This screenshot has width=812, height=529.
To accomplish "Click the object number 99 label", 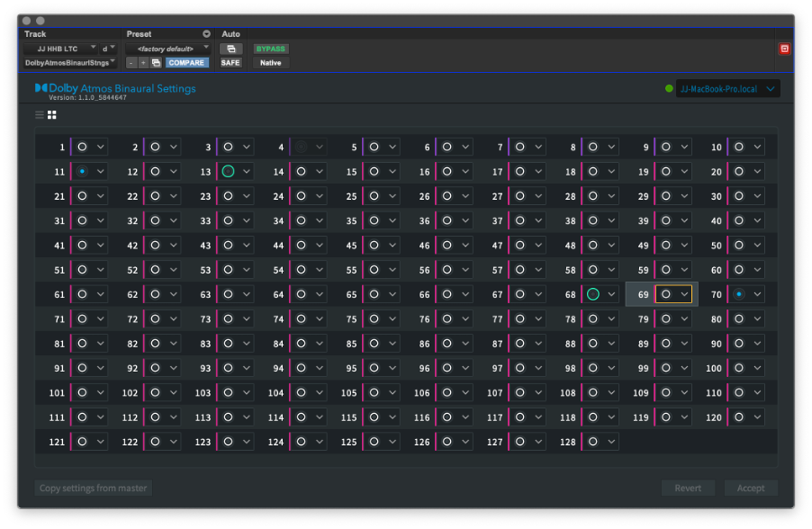I will click(x=643, y=368).
